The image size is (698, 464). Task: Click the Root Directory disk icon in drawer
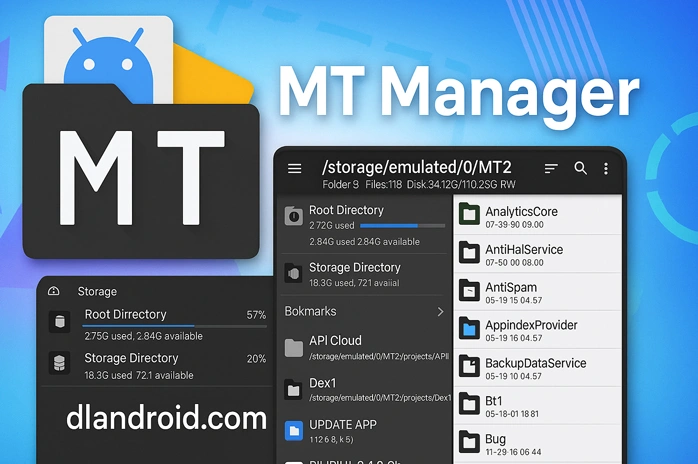pos(294,216)
